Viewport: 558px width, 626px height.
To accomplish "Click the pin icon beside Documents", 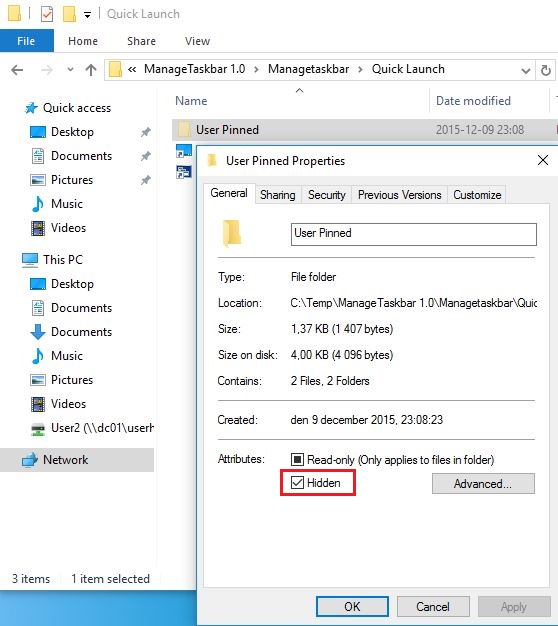I will coord(146,156).
